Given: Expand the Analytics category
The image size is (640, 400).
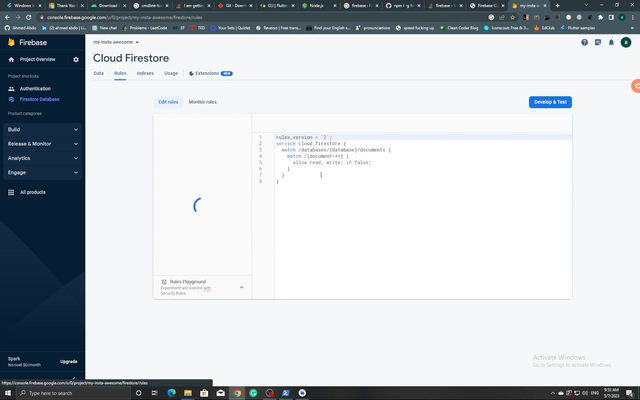Looking at the screenshot, I should (x=42, y=158).
